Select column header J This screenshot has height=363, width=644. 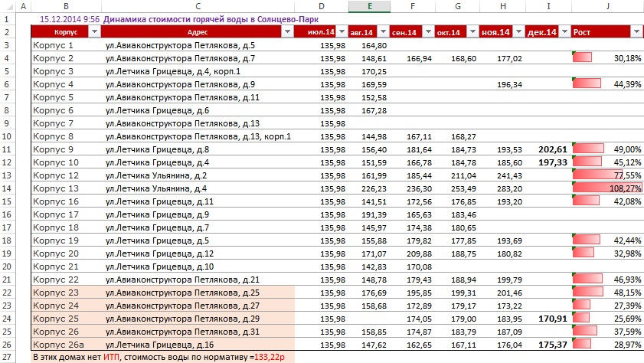(607, 6)
